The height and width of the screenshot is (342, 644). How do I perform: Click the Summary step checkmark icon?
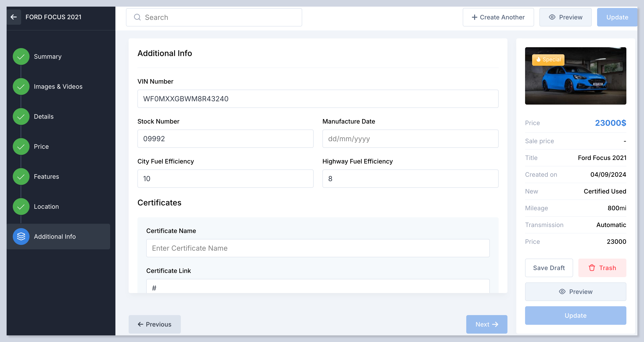point(21,56)
